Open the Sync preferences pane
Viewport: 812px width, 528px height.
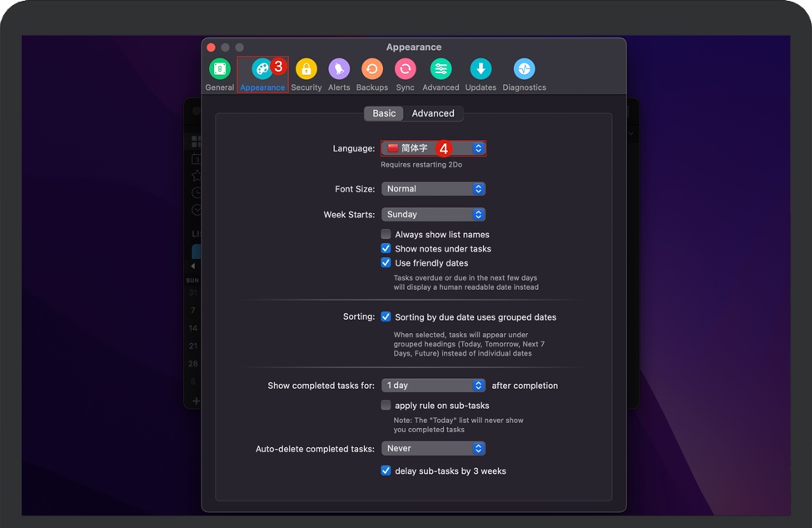406,70
